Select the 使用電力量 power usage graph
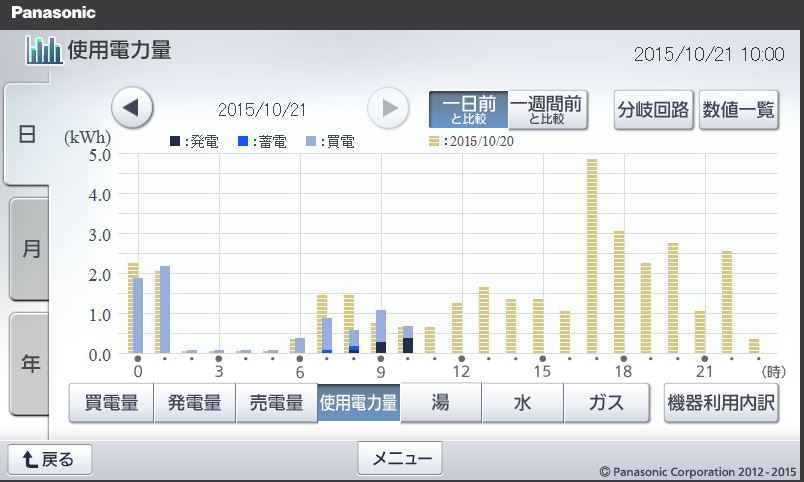Screen dimensions: 804x482 click(x=358, y=404)
